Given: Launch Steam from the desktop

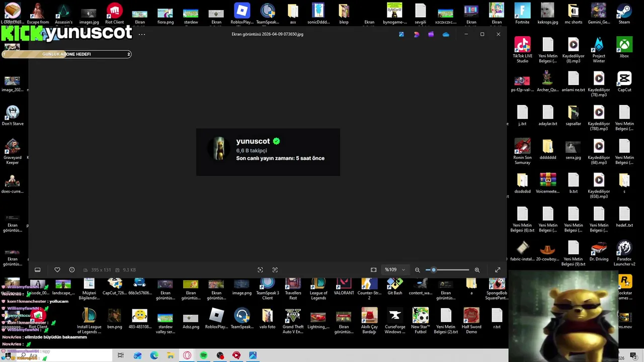Looking at the screenshot, I should click(624, 14).
